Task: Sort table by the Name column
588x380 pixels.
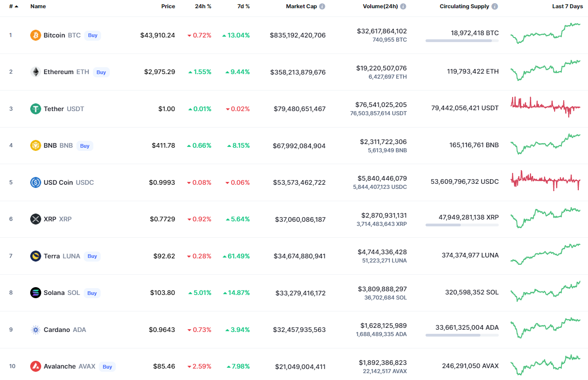Action: pyautogui.click(x=38, y=6)
